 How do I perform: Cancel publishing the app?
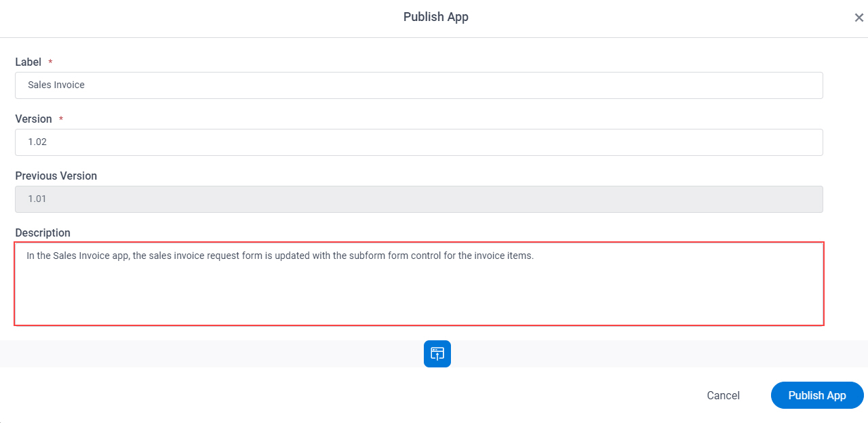tap(723, 395)
